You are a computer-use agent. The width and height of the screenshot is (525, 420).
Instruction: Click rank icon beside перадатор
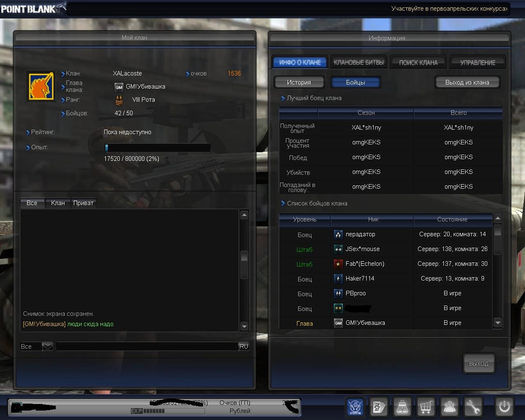point(338,235)
